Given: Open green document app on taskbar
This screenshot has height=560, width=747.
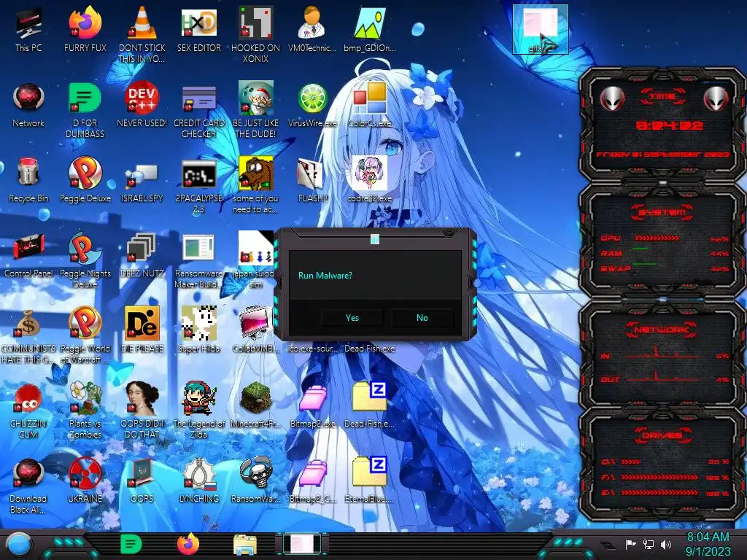Looking at the screenshot, I should pyautogui.click(x=131, y=544).
